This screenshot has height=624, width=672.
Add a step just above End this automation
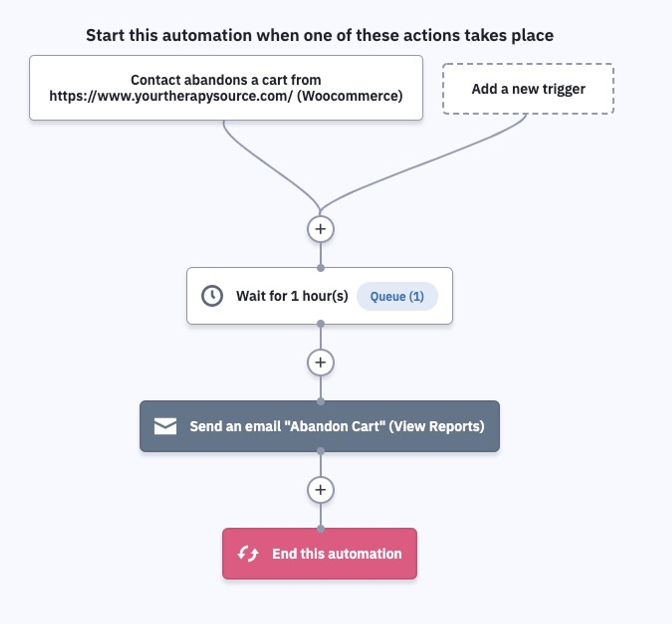point(320,490)
